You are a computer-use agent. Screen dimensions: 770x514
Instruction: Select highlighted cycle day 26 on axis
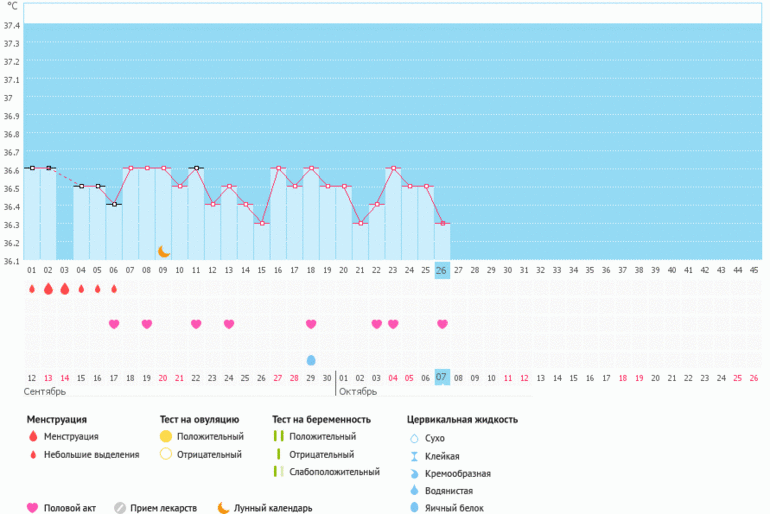click(442, 270)
